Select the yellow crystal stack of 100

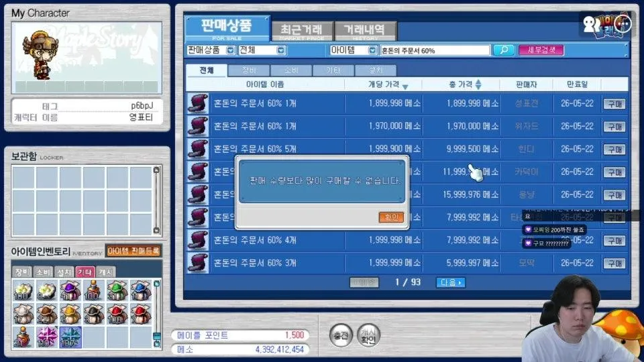click(23, 290)
